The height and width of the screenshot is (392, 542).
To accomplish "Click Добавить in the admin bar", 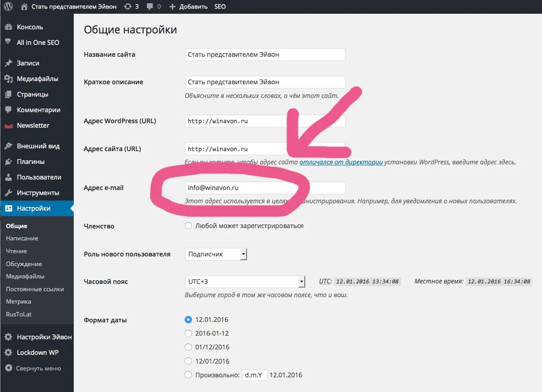I will point(193,6).
